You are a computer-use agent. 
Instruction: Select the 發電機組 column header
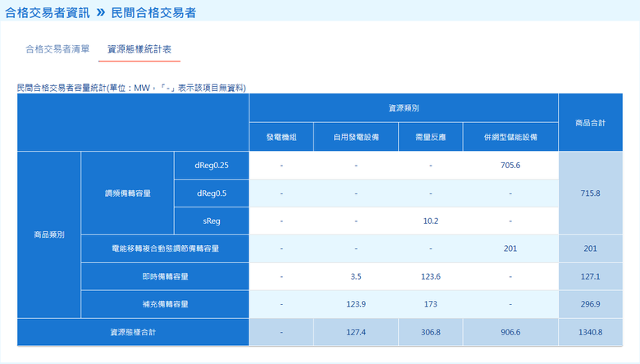(x=281, y=138)
